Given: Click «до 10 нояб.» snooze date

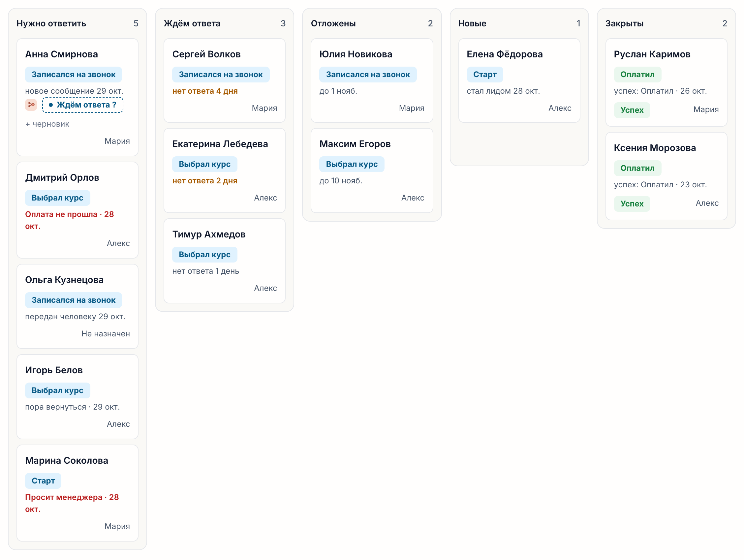Looking at the screenshot, I should click(341, 181).
